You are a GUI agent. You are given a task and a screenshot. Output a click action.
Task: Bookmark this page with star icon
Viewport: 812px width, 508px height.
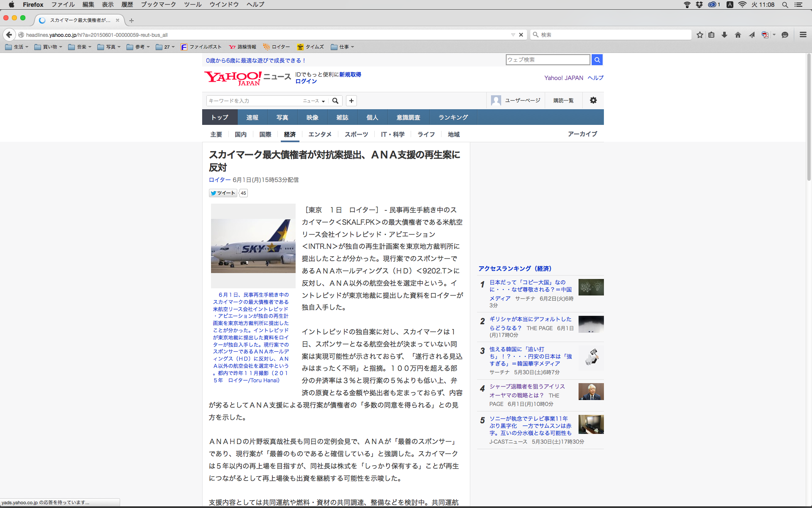pos(700,35)
